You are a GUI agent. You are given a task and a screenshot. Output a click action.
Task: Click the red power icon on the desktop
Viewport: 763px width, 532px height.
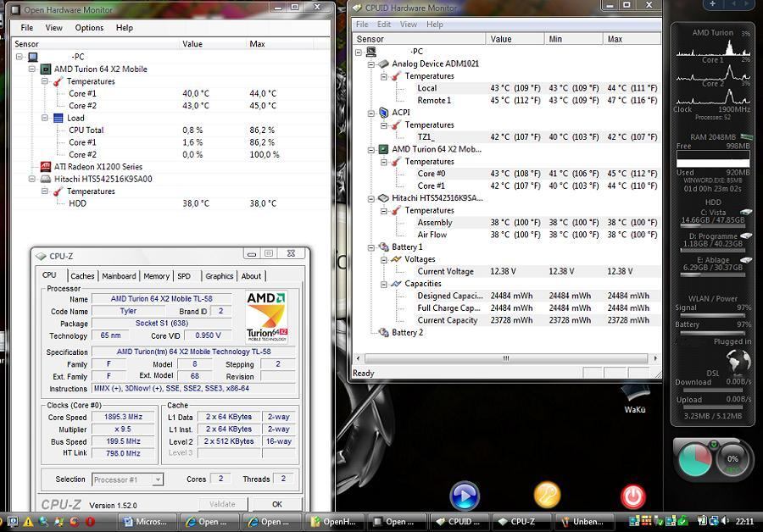tap(633, 496)
